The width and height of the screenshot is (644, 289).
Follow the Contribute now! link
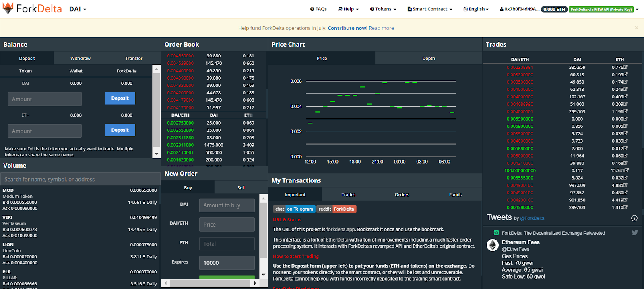pos(348,28)
